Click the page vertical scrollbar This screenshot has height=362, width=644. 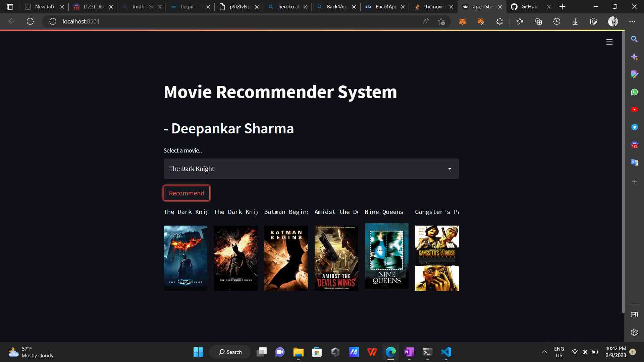click(623, 172)
